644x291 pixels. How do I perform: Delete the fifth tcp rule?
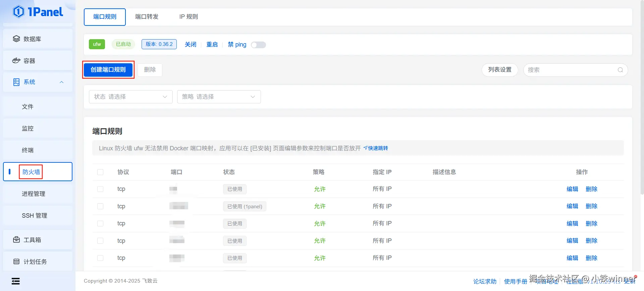(592, 258)
